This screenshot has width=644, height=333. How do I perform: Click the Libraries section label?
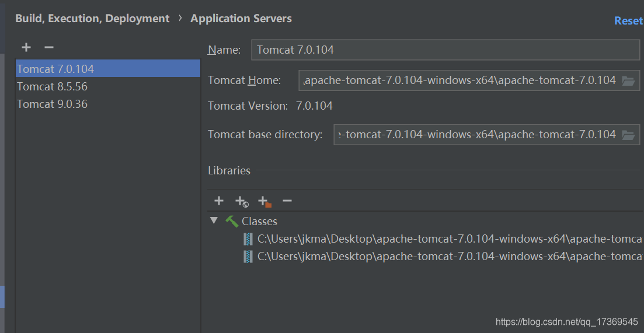point(229,171)
